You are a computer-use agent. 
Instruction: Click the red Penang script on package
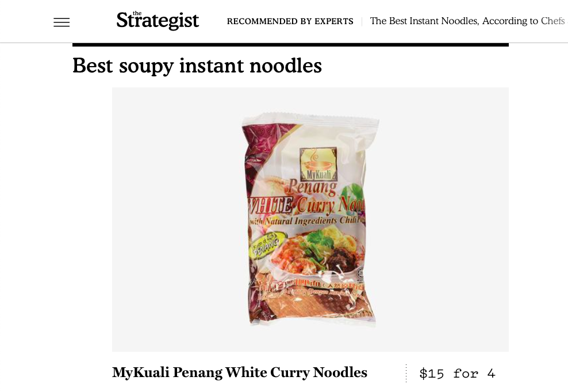click(312, 188)
